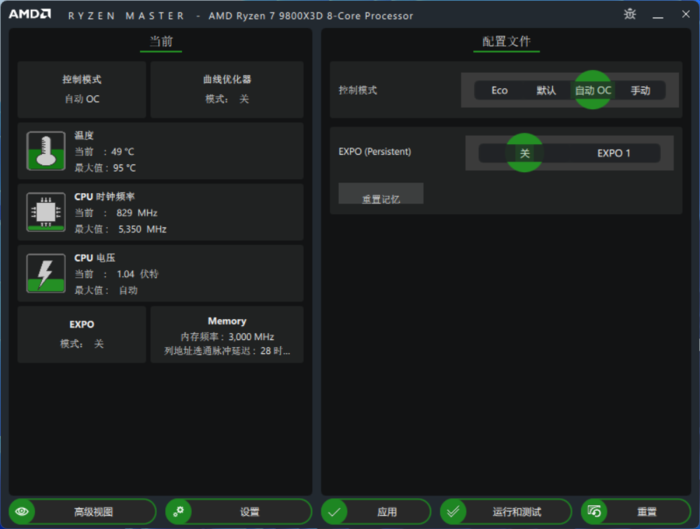Screen dimensions: 700x529
Task: Switch EXPO to EXPO 1
Action: pos(614,153)
